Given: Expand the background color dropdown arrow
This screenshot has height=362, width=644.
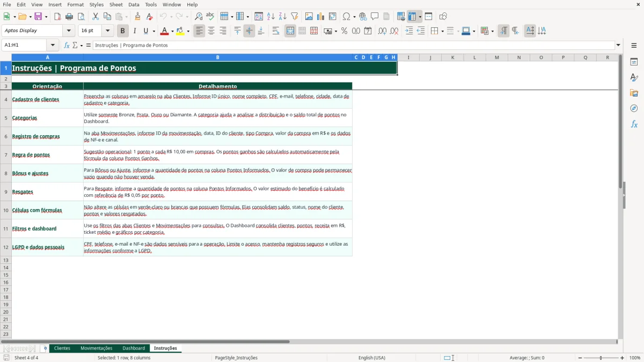Looking at the screenshot, I should coord(188,31).
